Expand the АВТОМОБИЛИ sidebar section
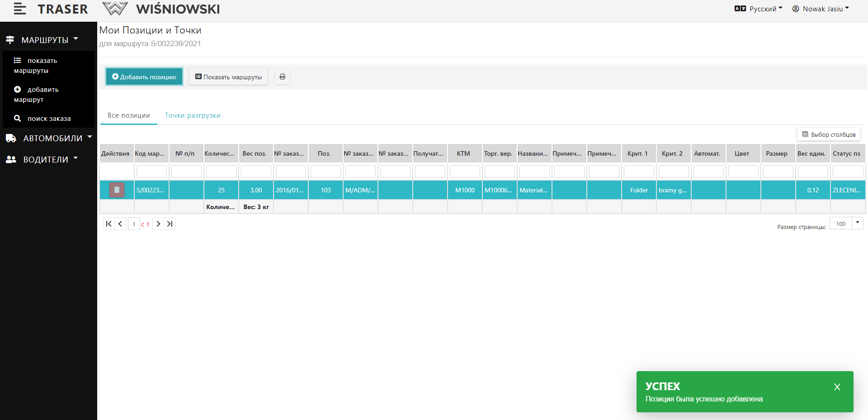 point(49,138)
